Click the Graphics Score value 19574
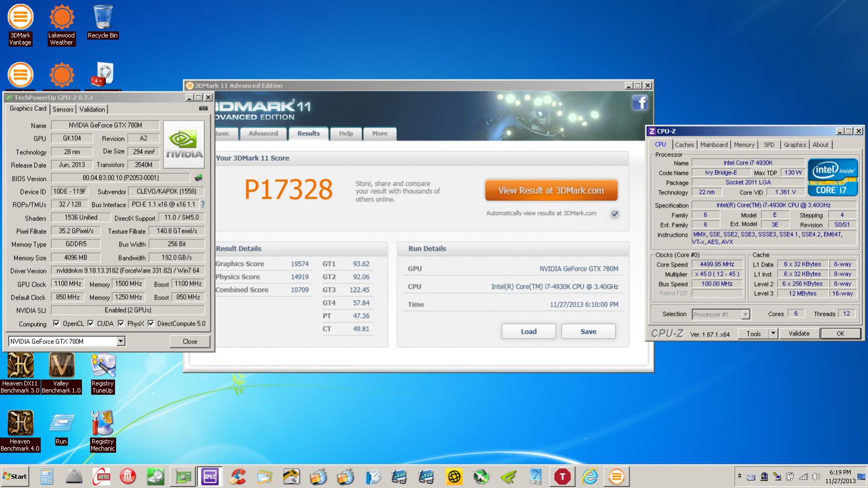Image resolution: width=868 pixels, height=488 pixels. (x=300, y=264)
